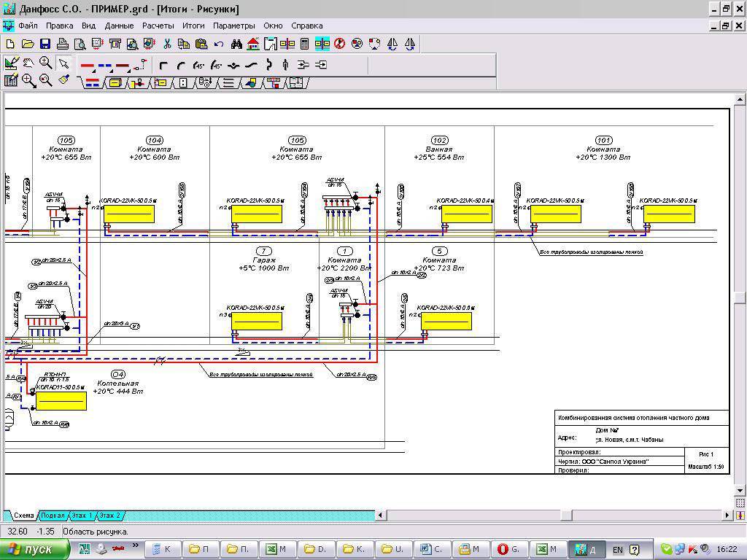747x560 pixels.
Task: Click the drawing triangle and pencil icon
Action: pyautogui.click(x=11, y=63)
